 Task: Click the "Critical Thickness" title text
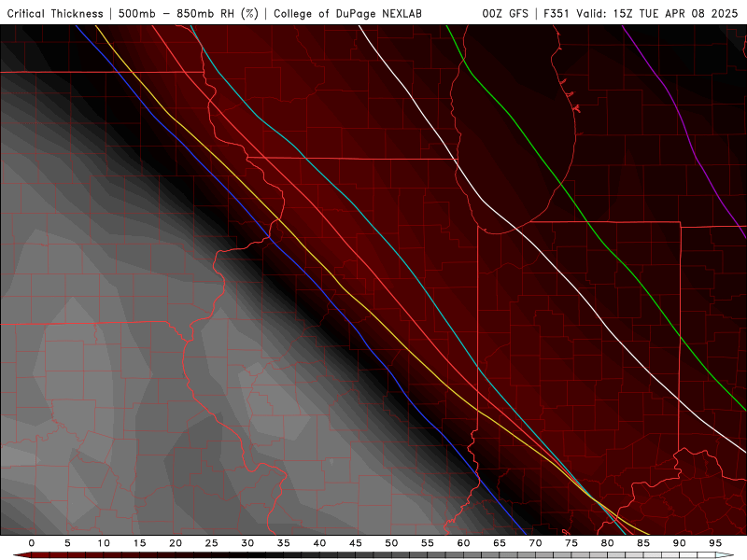tap(55, 14)
